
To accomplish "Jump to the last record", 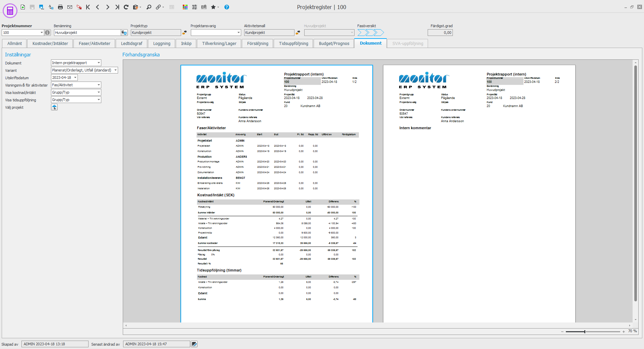I will pos(117,7).
